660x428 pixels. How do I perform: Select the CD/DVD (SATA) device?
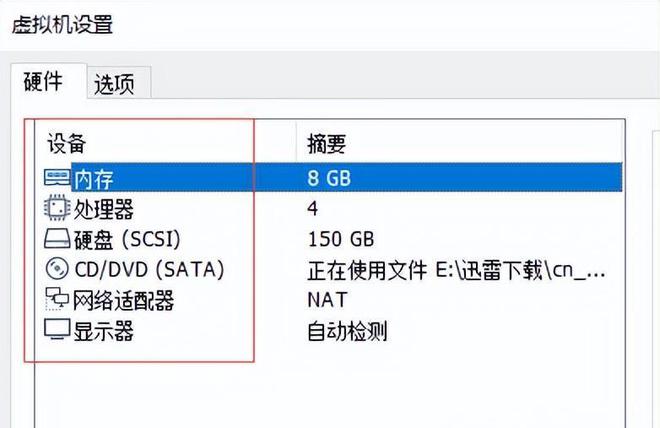tap(149, 270)
